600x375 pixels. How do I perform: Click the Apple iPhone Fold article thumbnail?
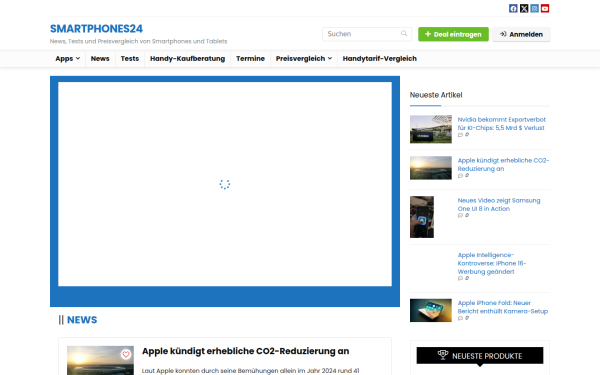tap(430, 310)
